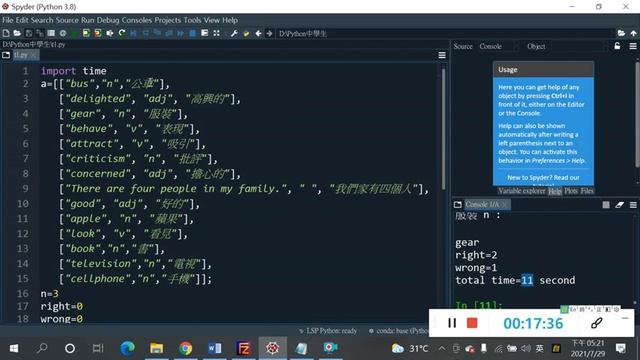Pause the screen recording
Image resolution: width=640 pixels, height=360 pixels.
click(x=452, y=323)
